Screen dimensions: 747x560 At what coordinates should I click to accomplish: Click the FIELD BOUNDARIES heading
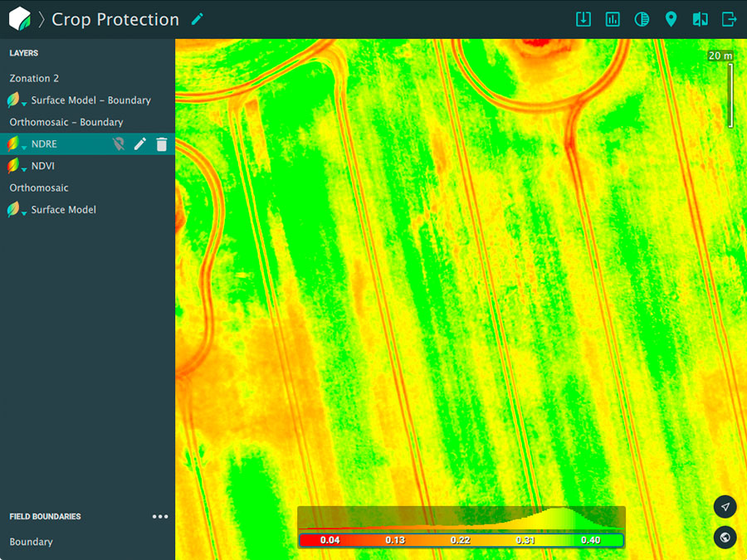pos(46,517)
